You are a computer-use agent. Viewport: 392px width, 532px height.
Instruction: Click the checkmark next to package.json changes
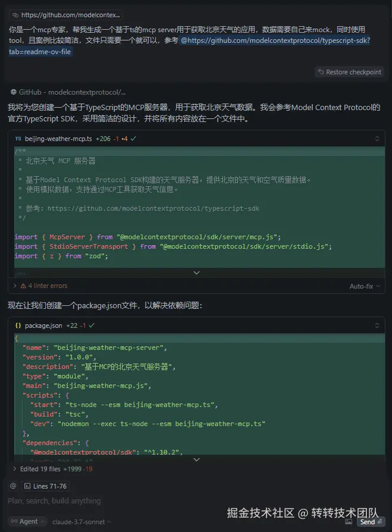pyautogui.click(x=92, y=326)
